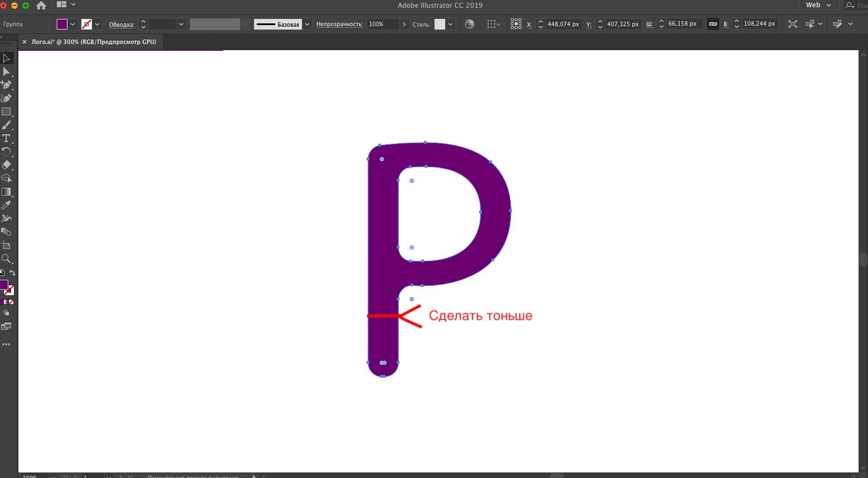Click the reference point grid locator
868x478 pixels.
516,24
